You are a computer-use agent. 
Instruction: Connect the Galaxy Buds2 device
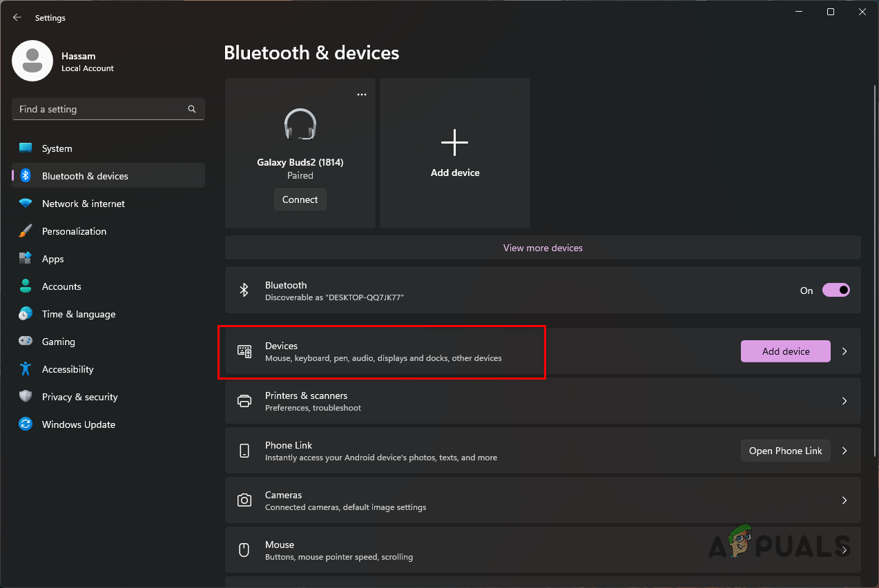(x=300, y=199)
